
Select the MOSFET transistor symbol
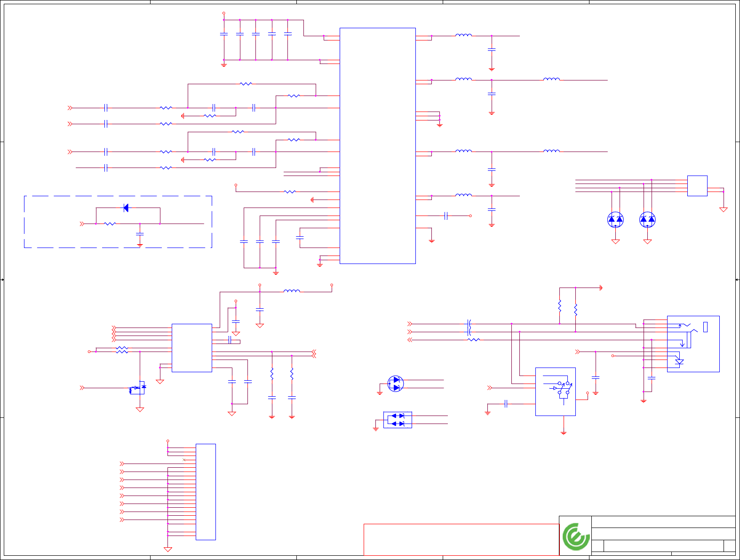click(x=138, y=388)
